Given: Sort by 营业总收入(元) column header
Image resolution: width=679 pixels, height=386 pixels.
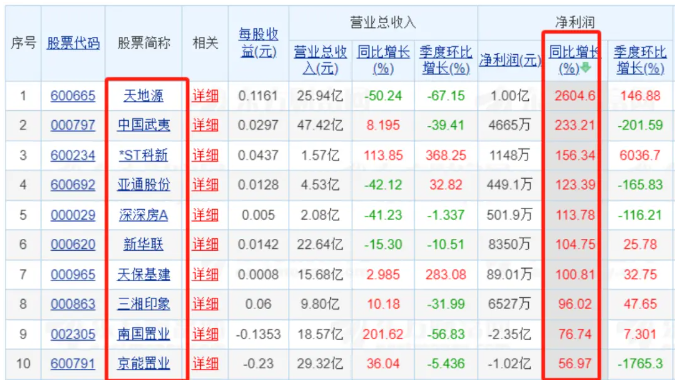Looking at the screenshot, I should 320,60.
